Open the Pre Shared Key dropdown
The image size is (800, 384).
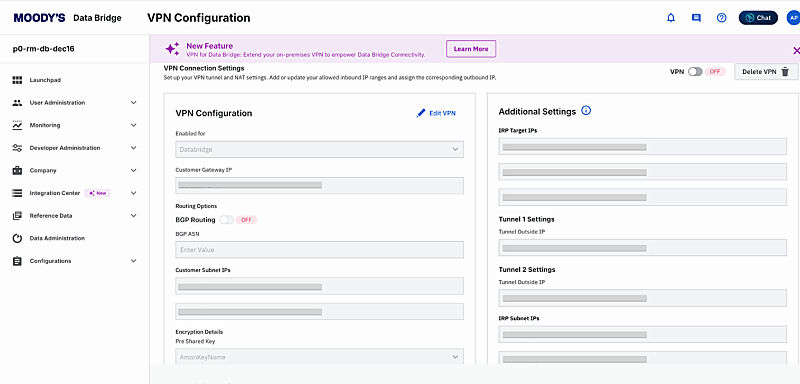coord(319,357)
